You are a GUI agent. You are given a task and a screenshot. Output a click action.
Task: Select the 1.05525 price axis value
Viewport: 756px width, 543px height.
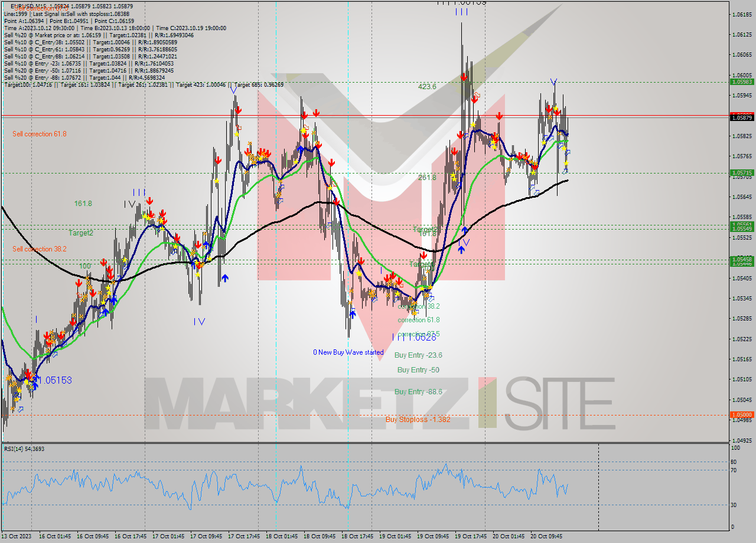click(x=741, y=238)
